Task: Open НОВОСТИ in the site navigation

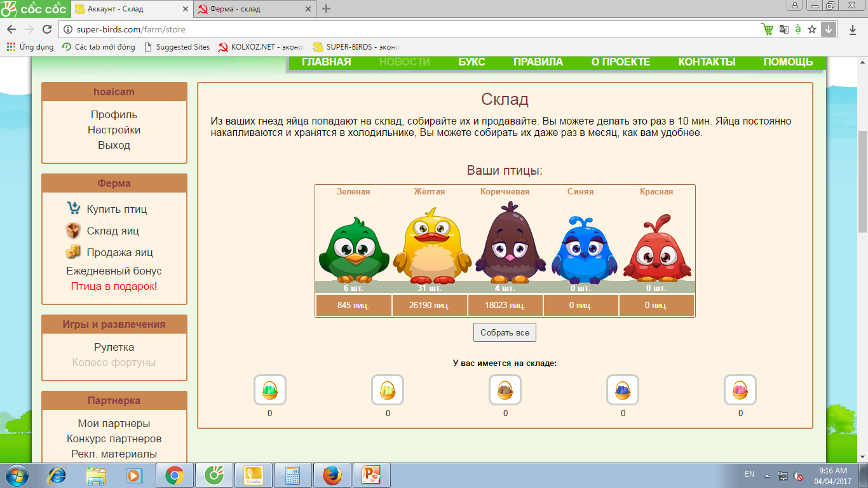Action: [x=405, y=62]
